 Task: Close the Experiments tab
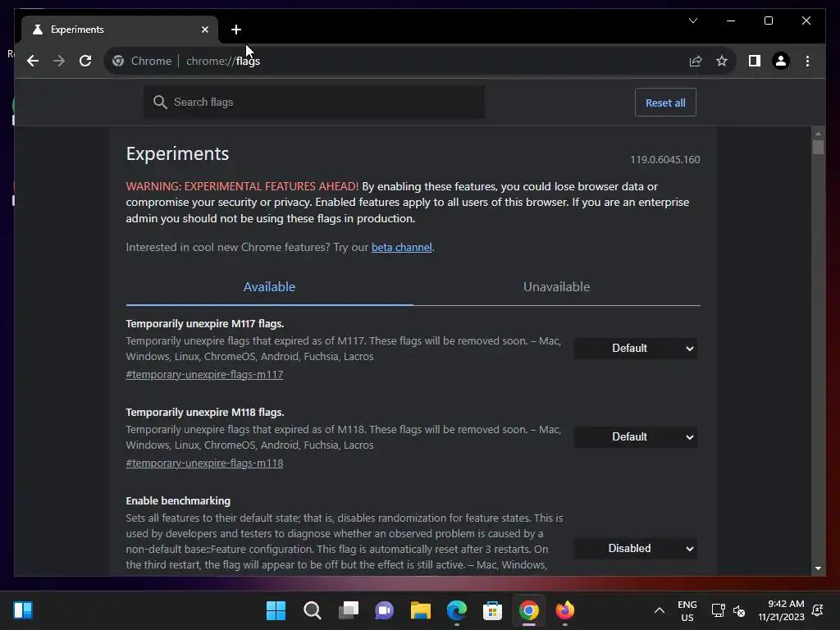point(204,30)
